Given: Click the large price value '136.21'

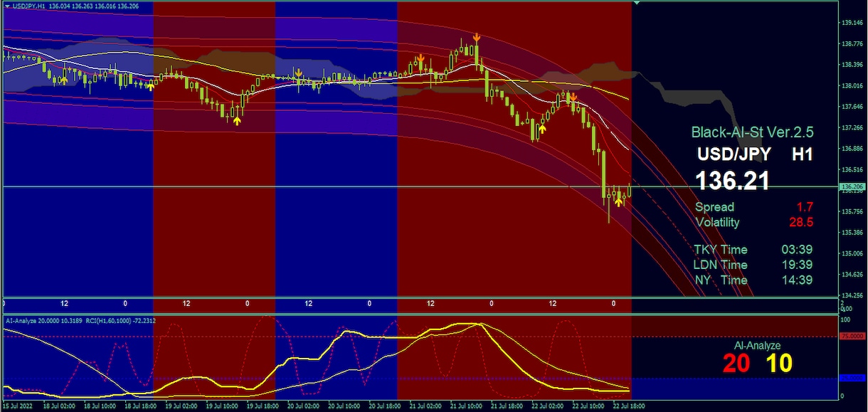Looking at the screenshot, I should coord(732,181).
